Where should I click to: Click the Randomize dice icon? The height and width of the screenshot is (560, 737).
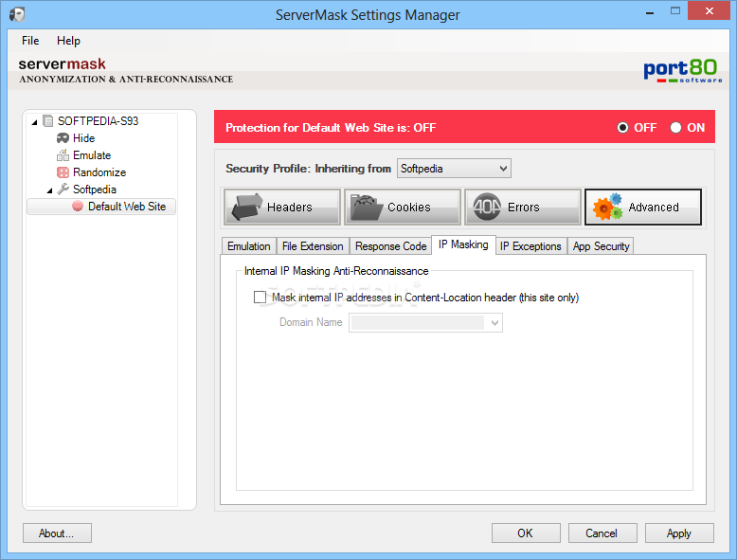(x=63, y=172)
